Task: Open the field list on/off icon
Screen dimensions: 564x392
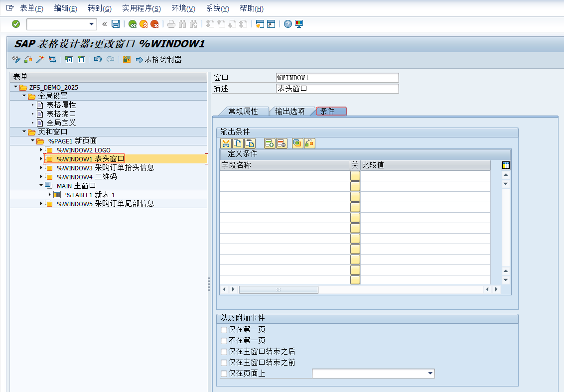Action: (x=127, y=59)
